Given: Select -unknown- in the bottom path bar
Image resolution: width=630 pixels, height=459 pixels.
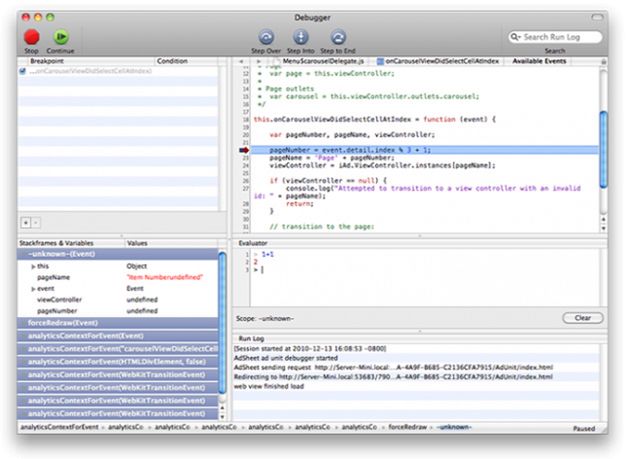Looking at the screenshot, I should [x=454, y=427].
